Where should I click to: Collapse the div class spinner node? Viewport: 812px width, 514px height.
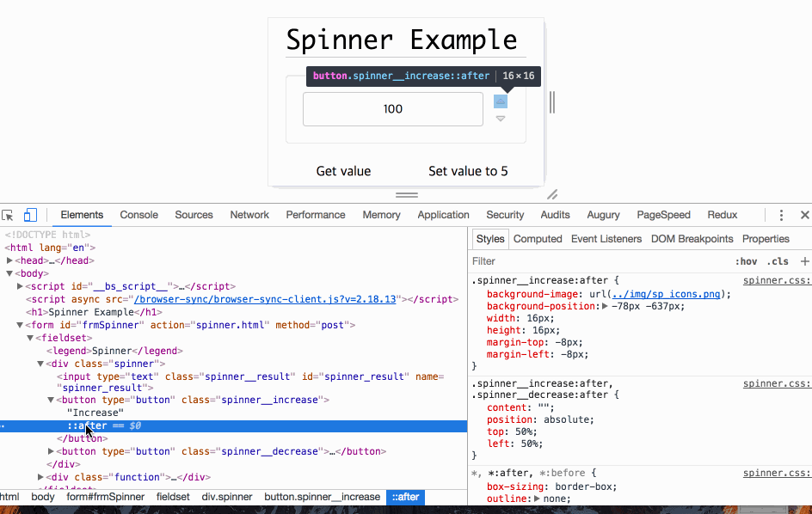[x=40, y=364]
